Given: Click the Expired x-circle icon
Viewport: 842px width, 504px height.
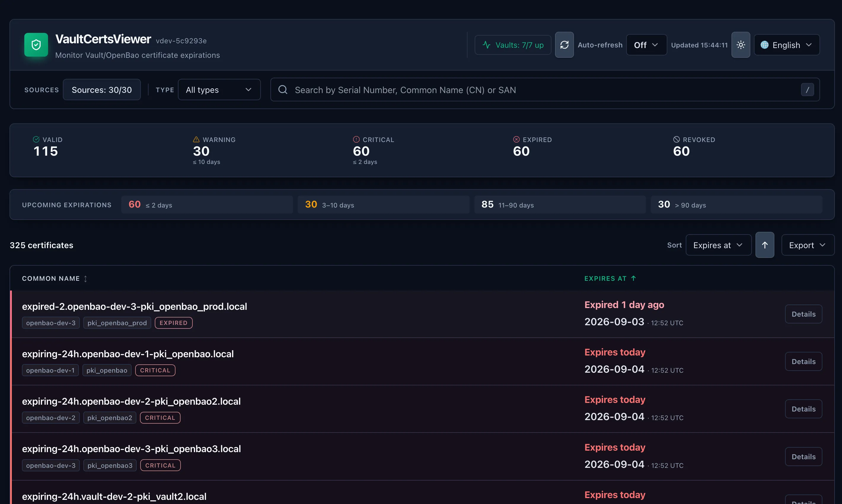Looking at the screenshot, I should pyautogui.click(x=516, y=139).
